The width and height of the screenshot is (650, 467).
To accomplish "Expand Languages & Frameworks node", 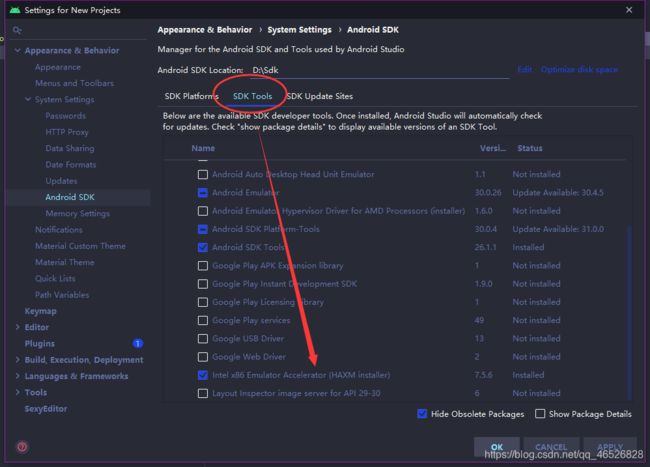I will pos(17,376).
